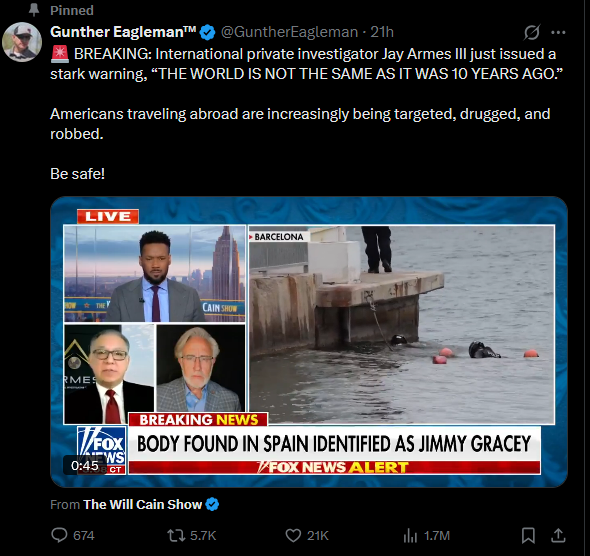The height and width of the screenshot is (556, 590).
Task: Open the @GuntherEagleman handle link
Action: coord(289,32)
